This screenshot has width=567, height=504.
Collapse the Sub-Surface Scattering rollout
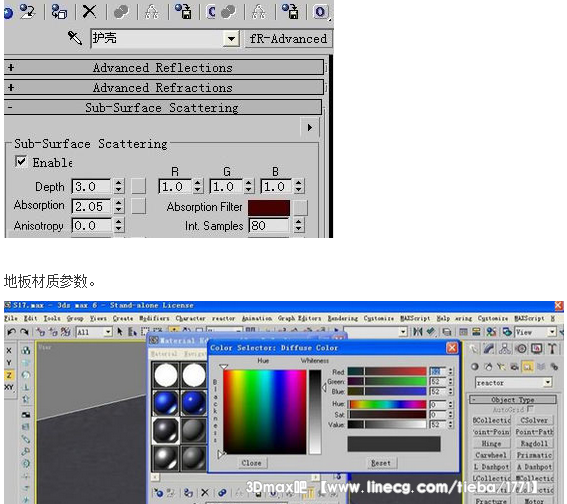(x=162, y=108)
